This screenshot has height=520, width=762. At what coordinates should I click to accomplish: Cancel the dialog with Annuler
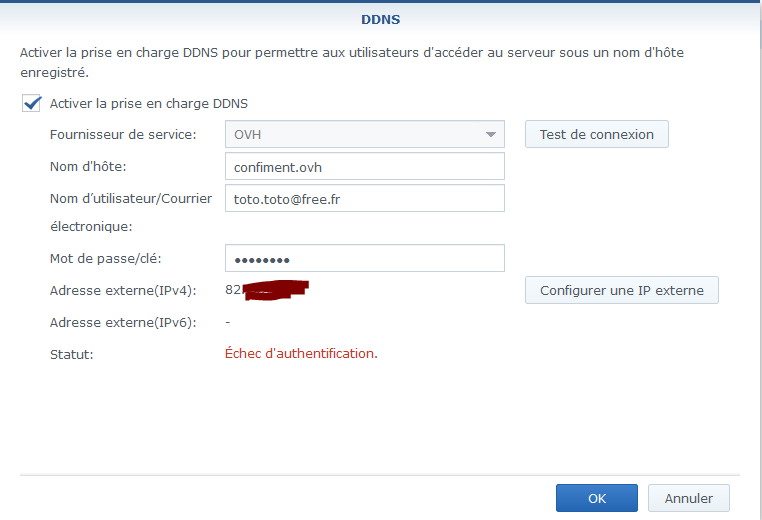click(688, 498)
